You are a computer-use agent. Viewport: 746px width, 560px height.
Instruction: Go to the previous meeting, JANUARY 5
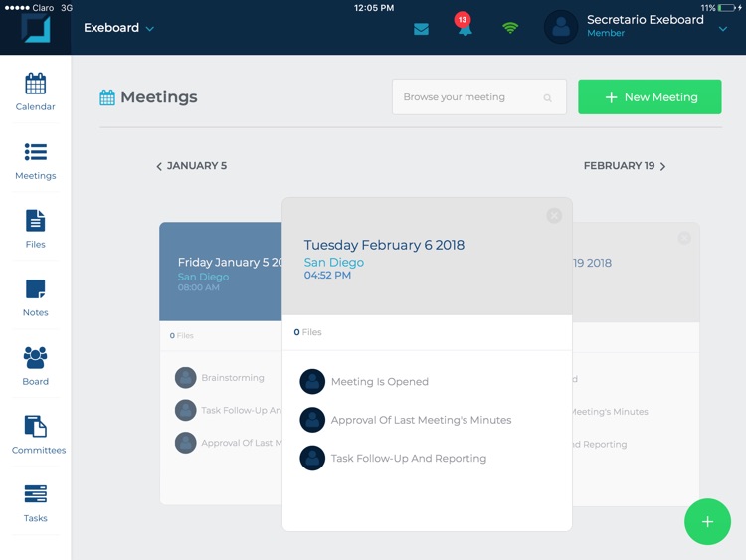[x=191, y=166]
